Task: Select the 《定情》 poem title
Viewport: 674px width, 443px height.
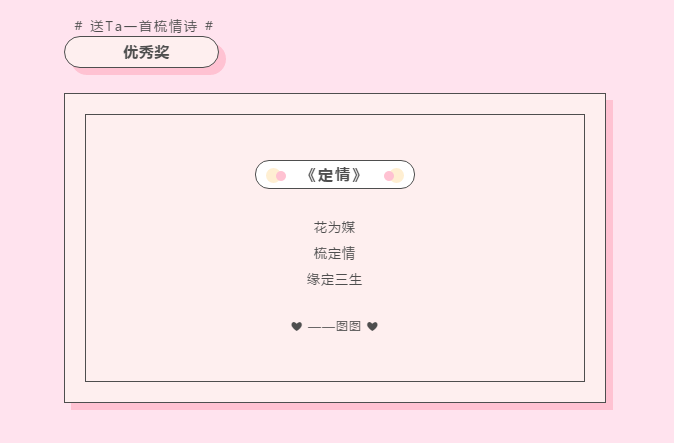Action: click(334, 175)
